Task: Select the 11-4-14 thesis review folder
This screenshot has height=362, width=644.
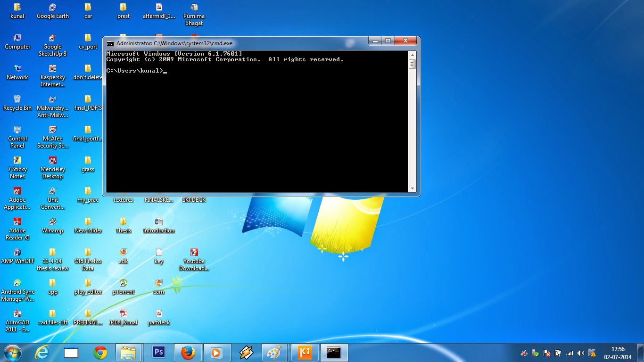Action: [x=53, y=260]
